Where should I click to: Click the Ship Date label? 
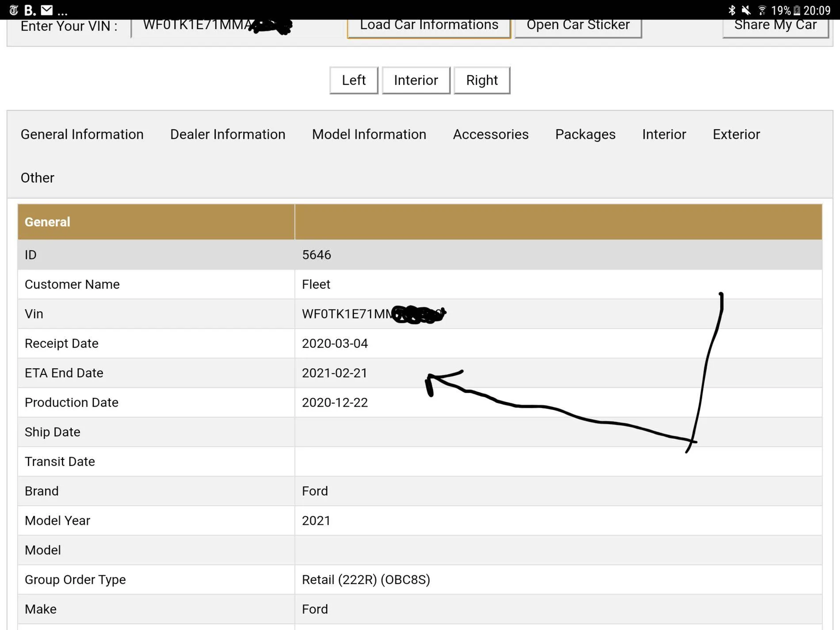tap(53, 432)
